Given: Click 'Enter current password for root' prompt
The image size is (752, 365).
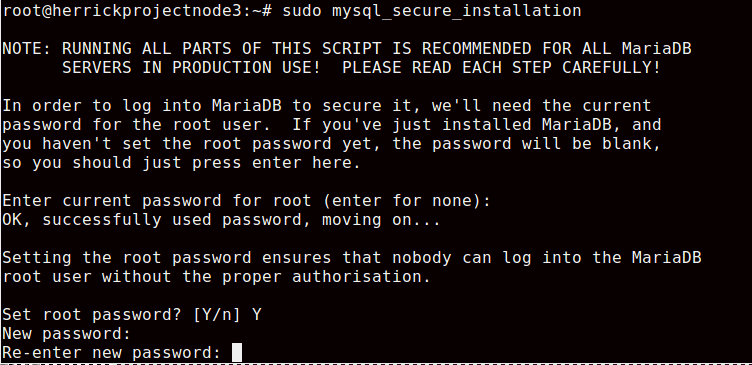Looking at the screenshot, I should [x=156, y=200].
